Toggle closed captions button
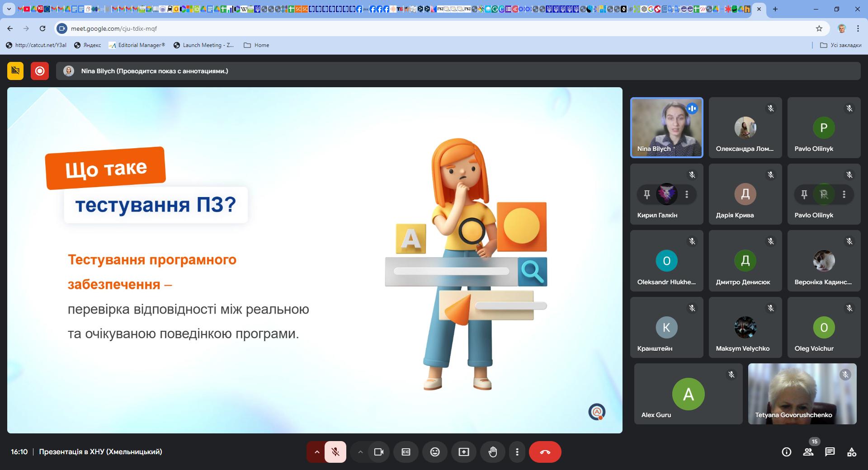 [x=406, y=452]
